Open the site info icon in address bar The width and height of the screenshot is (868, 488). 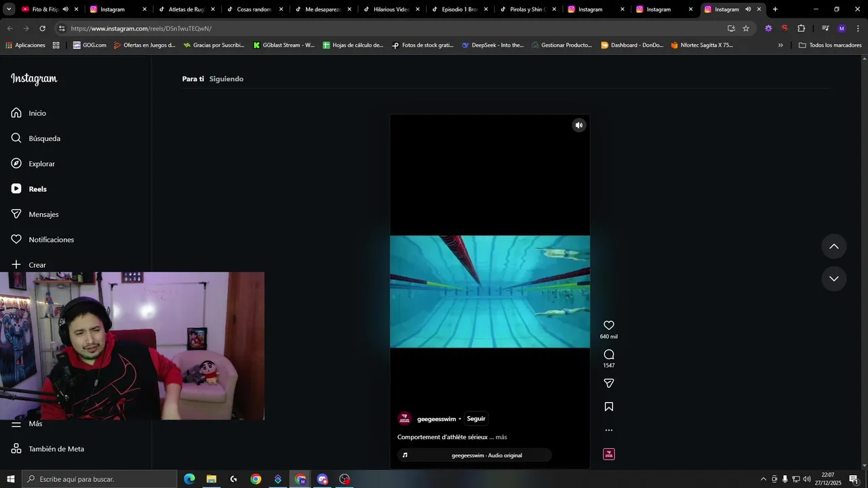[62, 28]
